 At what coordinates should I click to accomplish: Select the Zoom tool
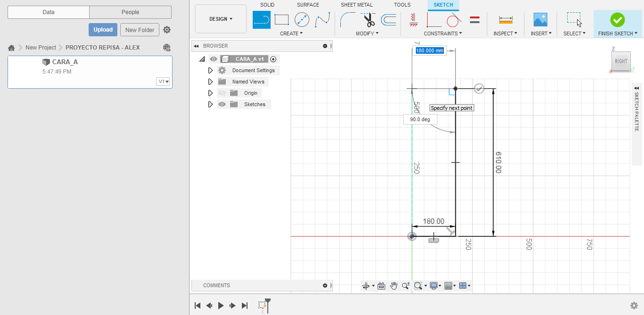[406, 286]
